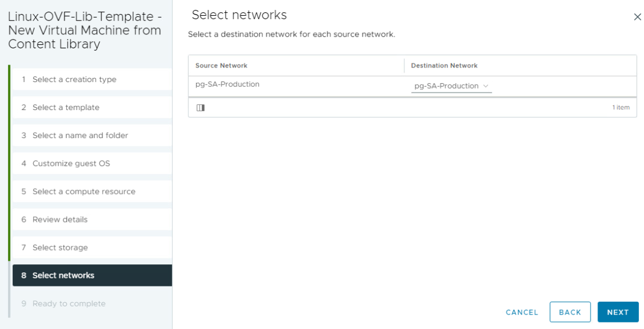This screenshot has height=329, width=644.
Task: Go to step 4 Customize guest OS
Action: [92, 163]
